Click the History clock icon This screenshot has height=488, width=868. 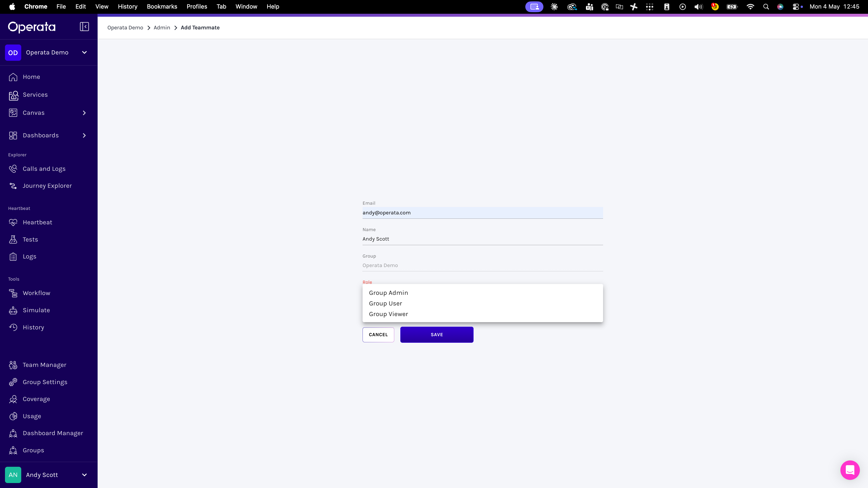[13, 327]
